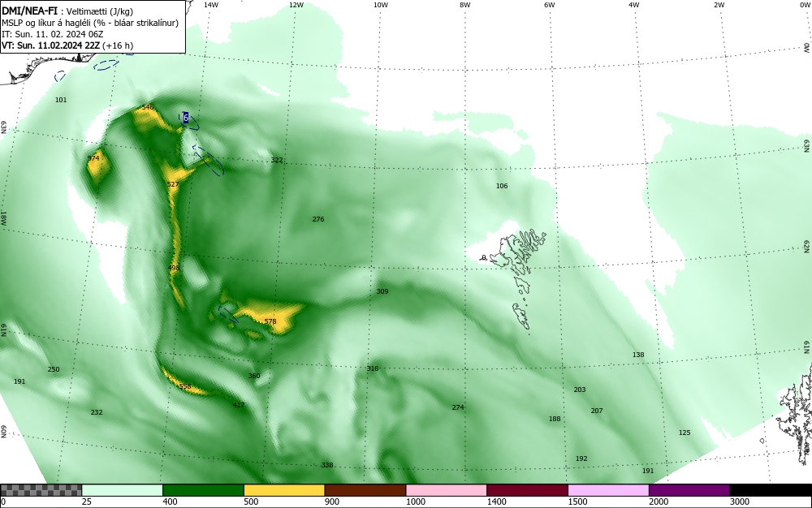Click the '4W' longitude label

point(634,5)
